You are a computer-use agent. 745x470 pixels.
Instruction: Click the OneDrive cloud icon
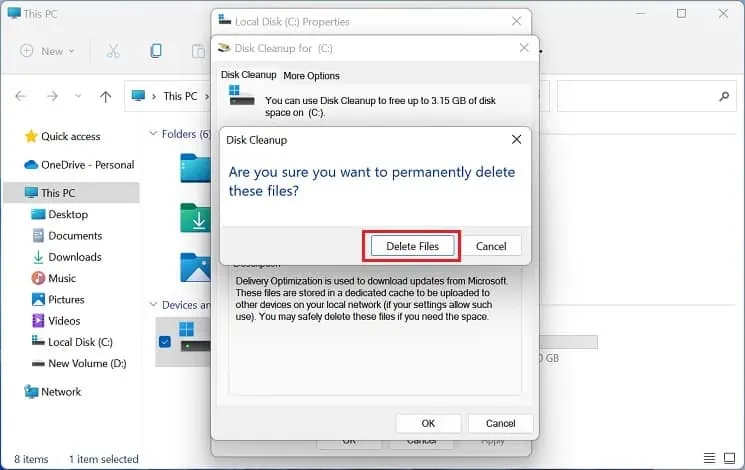(x=31, y=164)
